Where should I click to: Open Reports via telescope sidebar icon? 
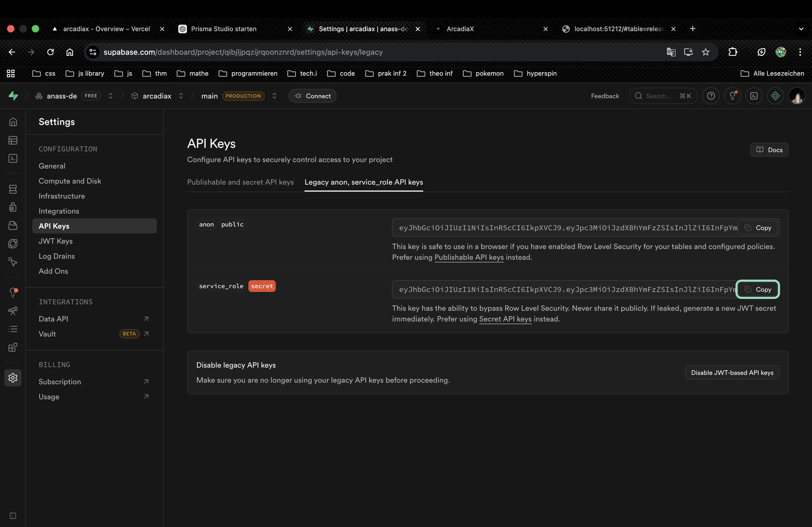pos(13,310)
